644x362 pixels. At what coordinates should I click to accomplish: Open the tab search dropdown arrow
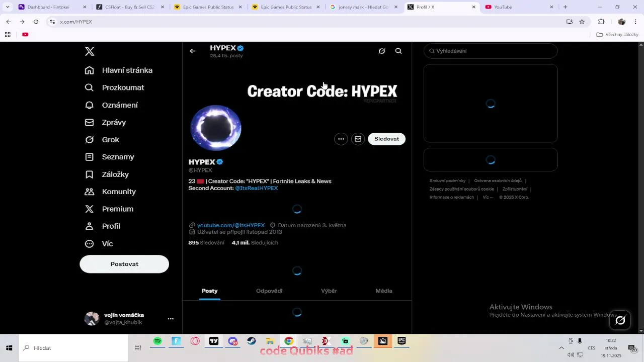point(7,7)
